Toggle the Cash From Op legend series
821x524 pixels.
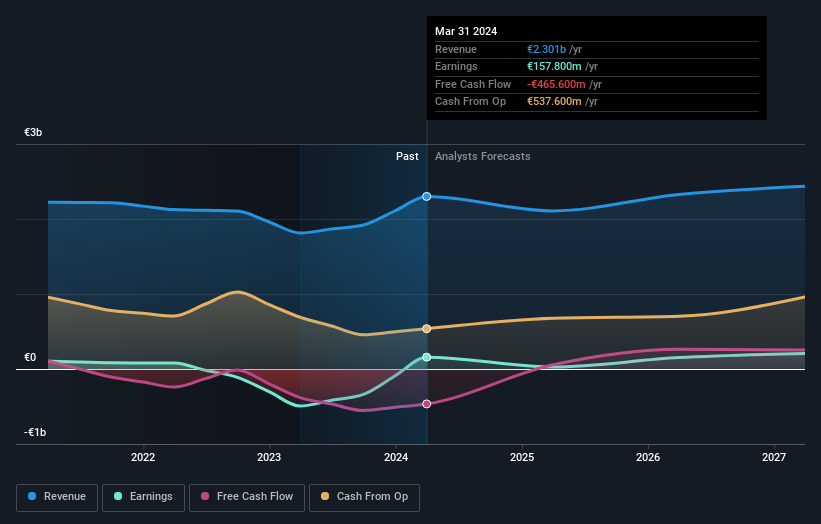click(364, 497)
